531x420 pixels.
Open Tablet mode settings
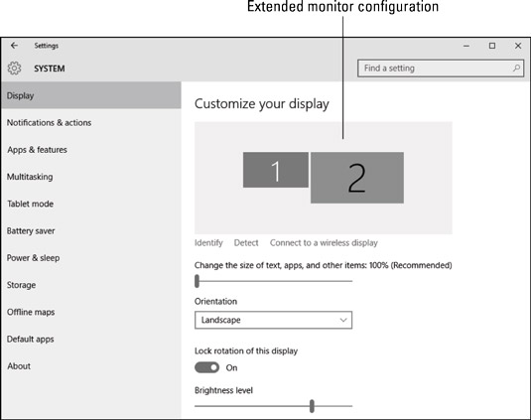pos(90,204)
